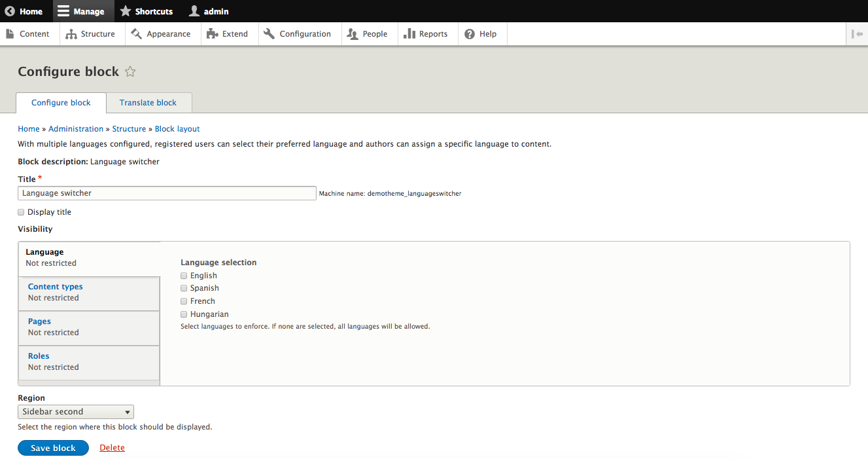Switch to the Translate block tab
The width and height of the screenshot is (868, 459).
point(148,103)
